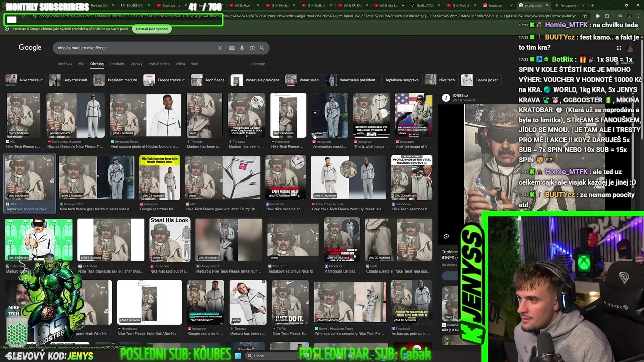Viewport: 644px width, 362px height.
Task: Search by image with the lens icon
Action: point(252,48)
